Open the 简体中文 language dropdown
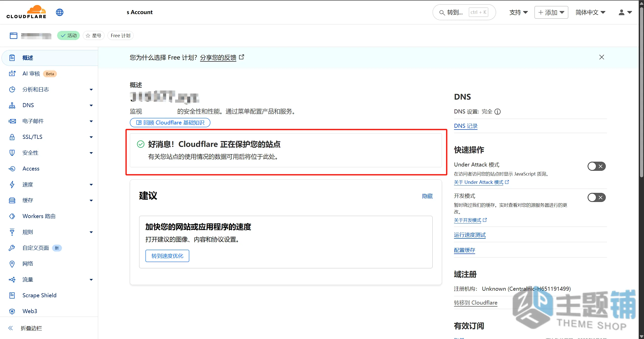The height and width of the screenshot is (339, 644). pos(590,12)
